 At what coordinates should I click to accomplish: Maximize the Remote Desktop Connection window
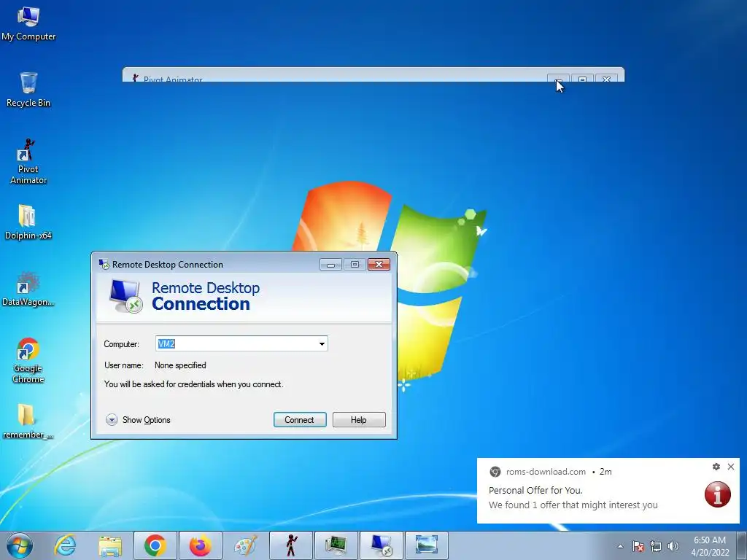click(x=355, y=264)
